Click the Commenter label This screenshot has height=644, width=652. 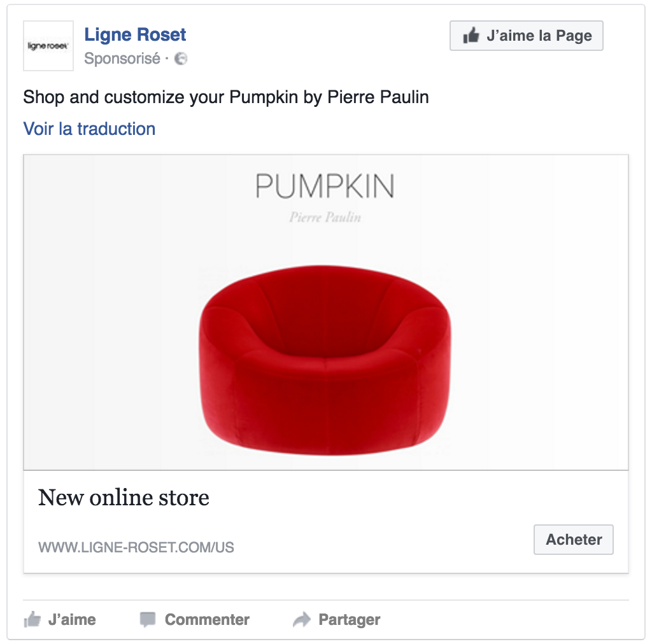pos(207,619)
